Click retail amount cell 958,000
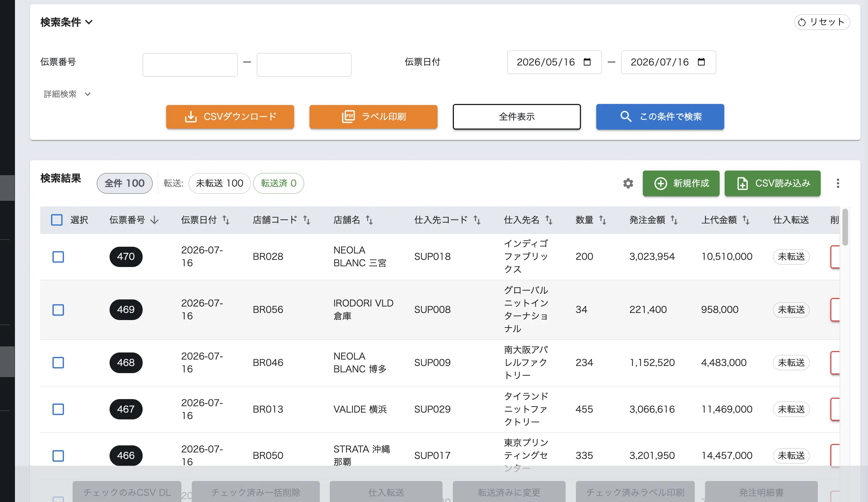The height and width of the screenshot is (502, 868). coord(720,310)
